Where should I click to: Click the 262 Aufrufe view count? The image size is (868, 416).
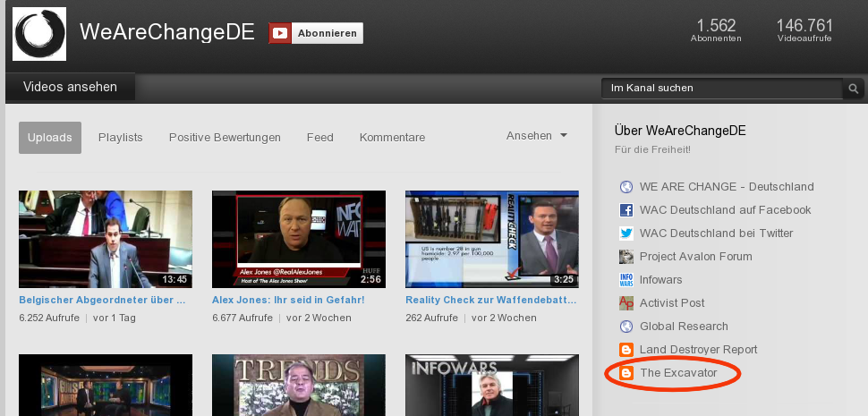tap(432, 318)
